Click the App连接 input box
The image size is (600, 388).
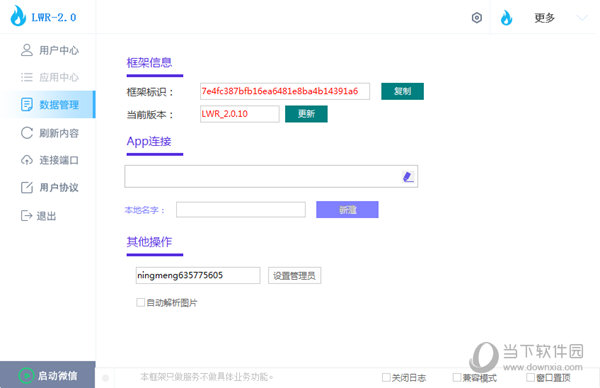coord(271,176)
